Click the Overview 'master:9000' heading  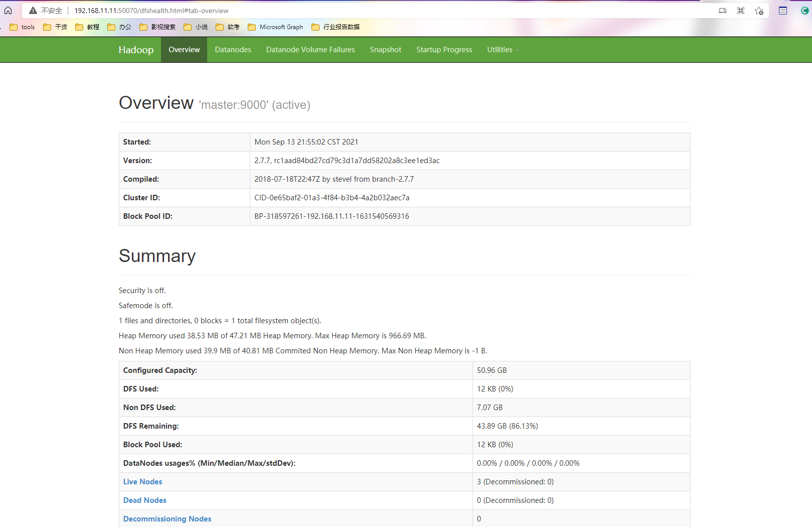point(215,103)
